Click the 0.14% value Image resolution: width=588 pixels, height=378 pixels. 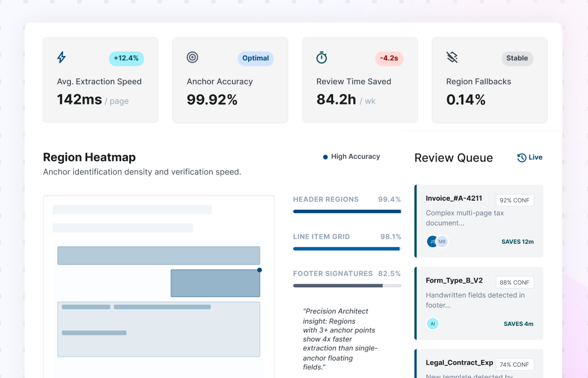466,100
